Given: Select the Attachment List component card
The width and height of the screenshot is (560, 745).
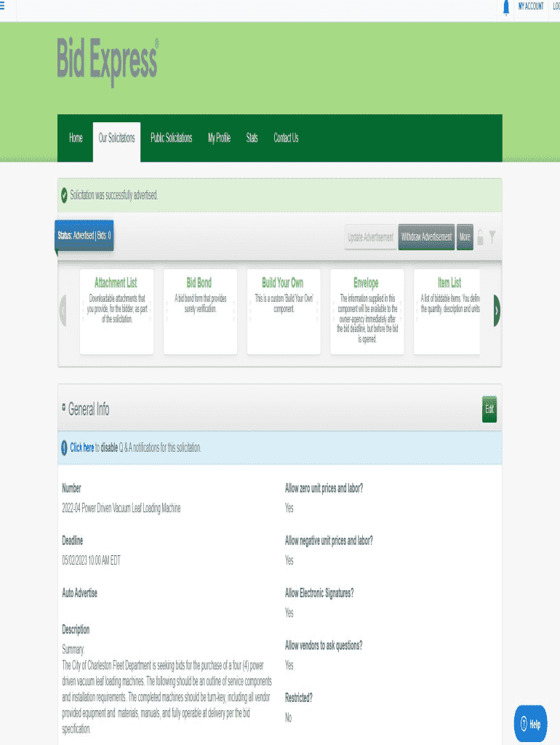Looking at the screenshot, I should coord(116,311).
